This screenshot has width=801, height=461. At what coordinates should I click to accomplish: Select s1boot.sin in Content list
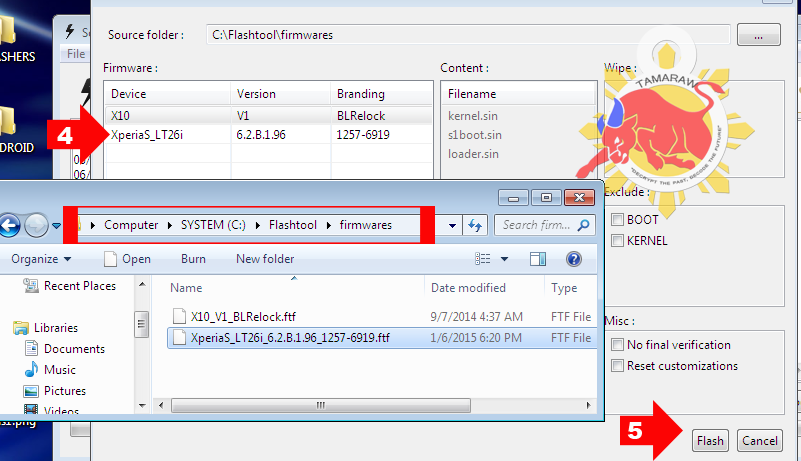475,135
